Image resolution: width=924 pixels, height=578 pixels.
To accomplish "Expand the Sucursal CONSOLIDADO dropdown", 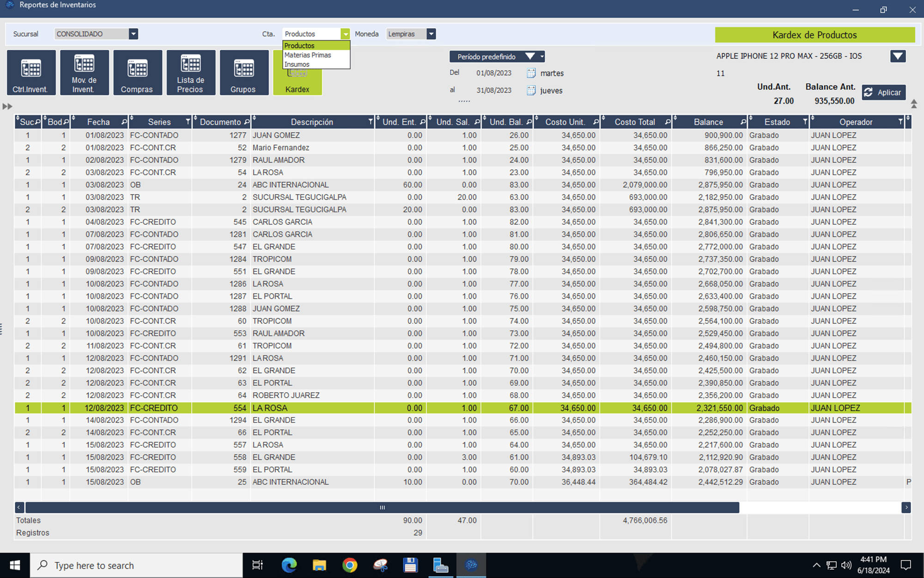I will coord(133,34).
